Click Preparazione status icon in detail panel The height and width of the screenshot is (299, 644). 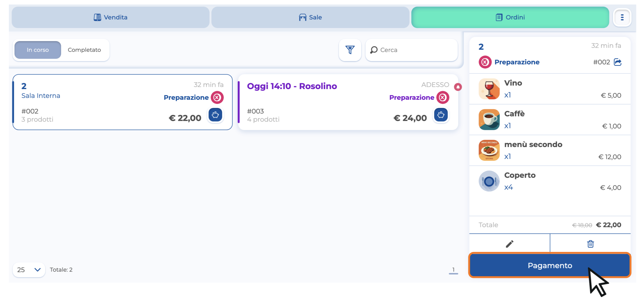click(485, 62)
